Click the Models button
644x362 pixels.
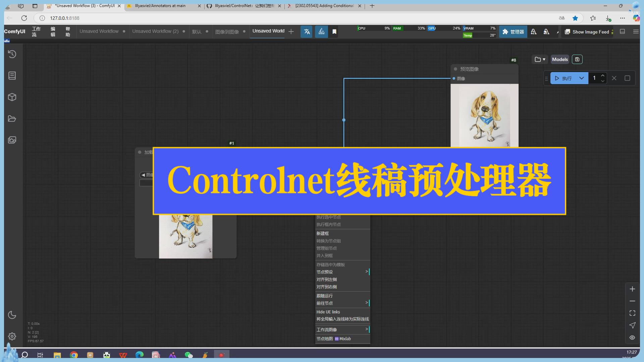(x=560, y=59)
